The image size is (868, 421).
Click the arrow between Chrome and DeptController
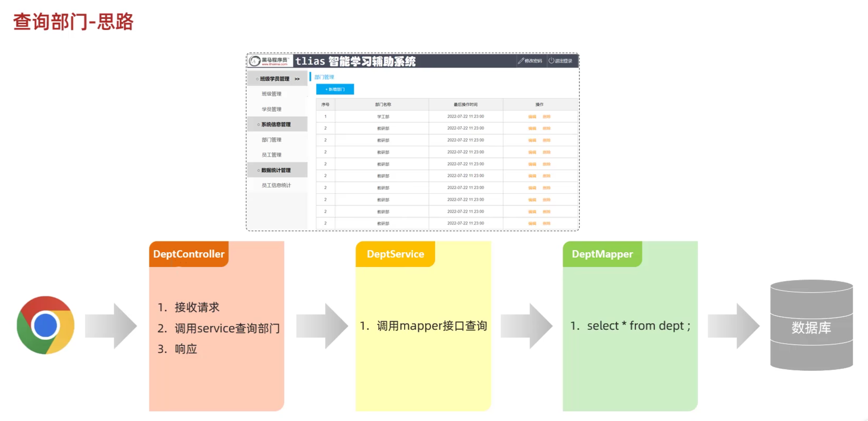pos(111,326)
